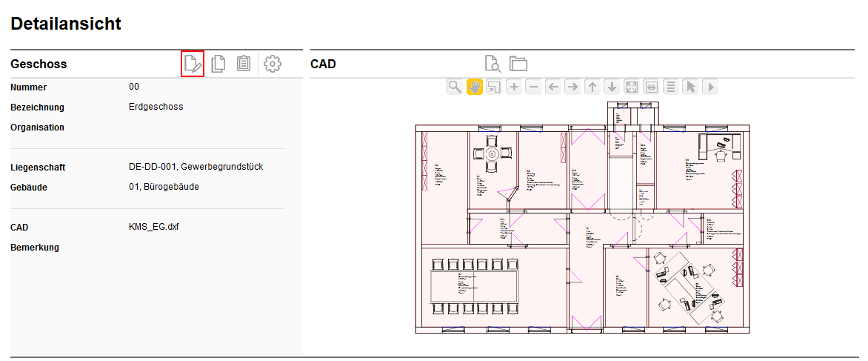Activate the zoom window tool

point(494,87)
